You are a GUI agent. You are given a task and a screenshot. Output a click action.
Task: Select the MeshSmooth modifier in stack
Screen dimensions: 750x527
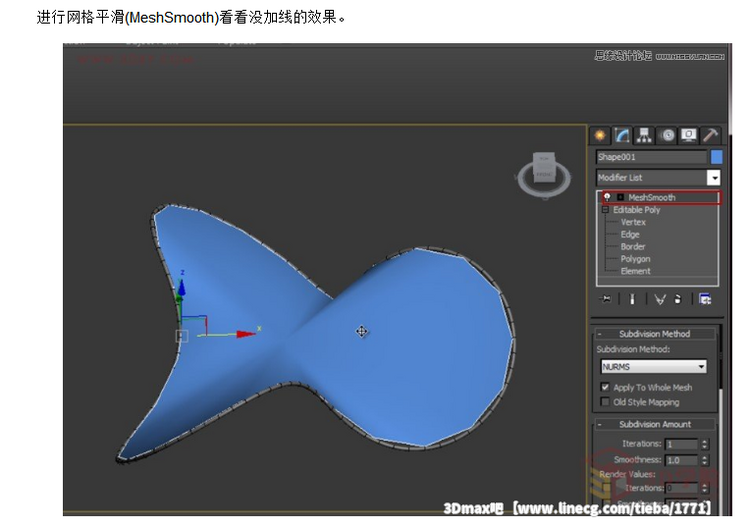(x=651, y=197)
